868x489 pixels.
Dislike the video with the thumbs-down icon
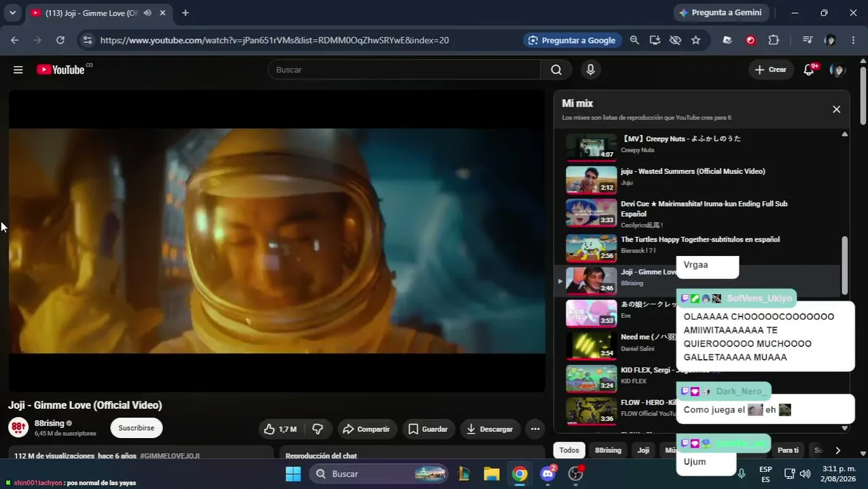pos(317,429)
